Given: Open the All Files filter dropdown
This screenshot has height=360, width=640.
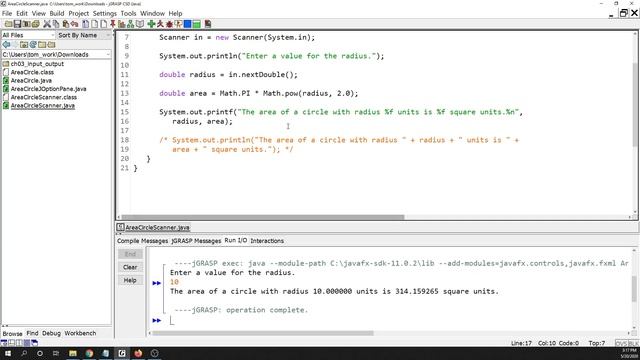Looking at the screenshot, I should pos(28,35).
